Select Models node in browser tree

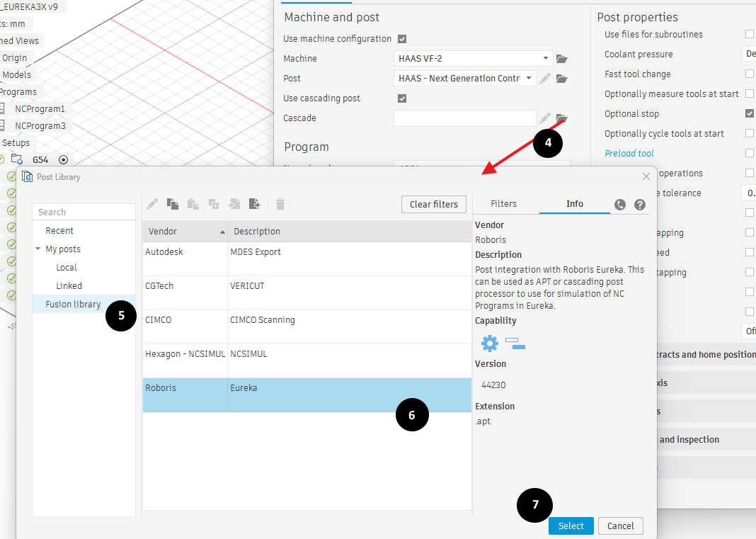16,75
